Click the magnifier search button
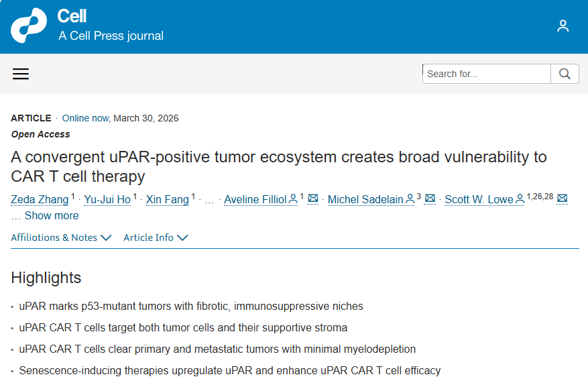Screen dimensions: 588x387 (x=565, y=74)
